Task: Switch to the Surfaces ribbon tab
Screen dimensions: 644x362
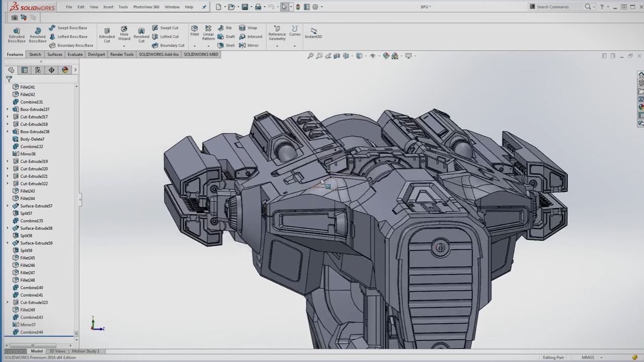Action: [55, 54]
